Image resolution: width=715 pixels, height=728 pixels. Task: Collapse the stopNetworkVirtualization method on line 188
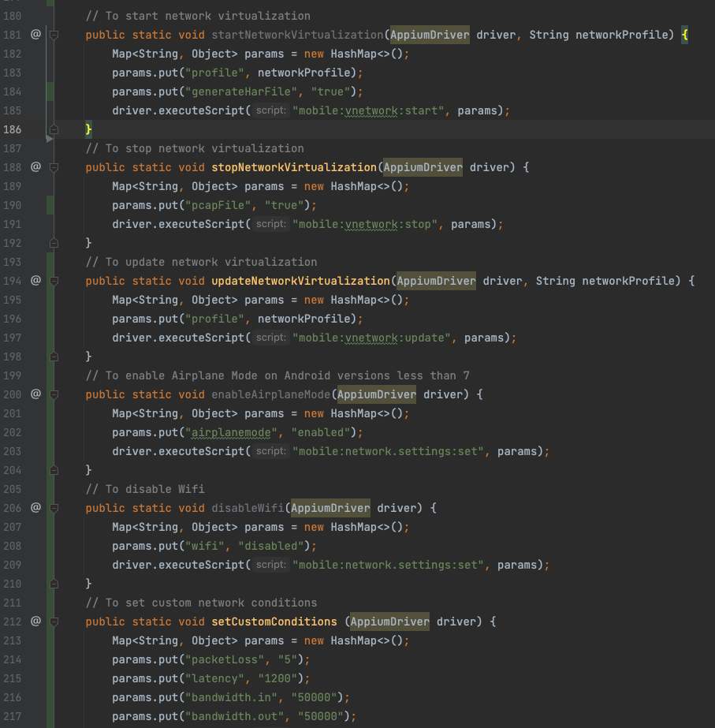point(54,167)
